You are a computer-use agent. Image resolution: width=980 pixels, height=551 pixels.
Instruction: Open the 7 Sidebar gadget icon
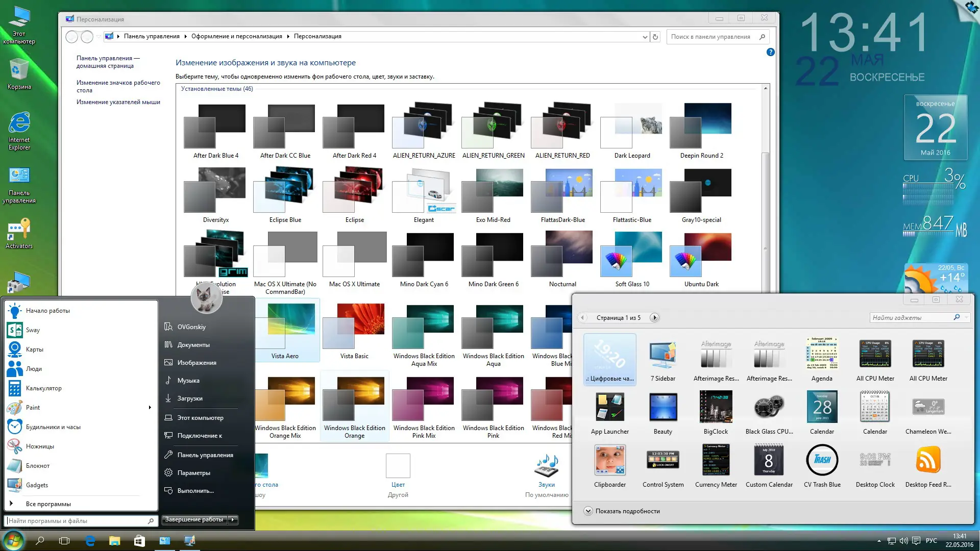[x=663, y=355]
